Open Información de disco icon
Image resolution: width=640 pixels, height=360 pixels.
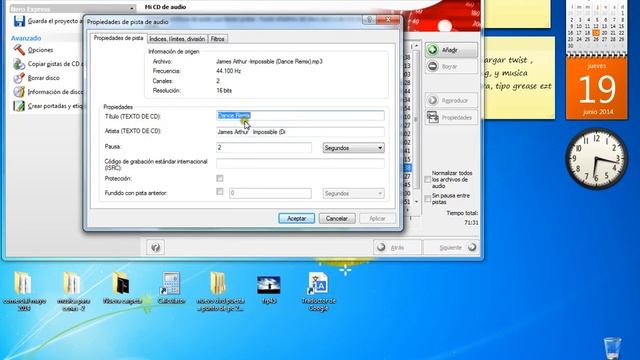coord(19,92)
